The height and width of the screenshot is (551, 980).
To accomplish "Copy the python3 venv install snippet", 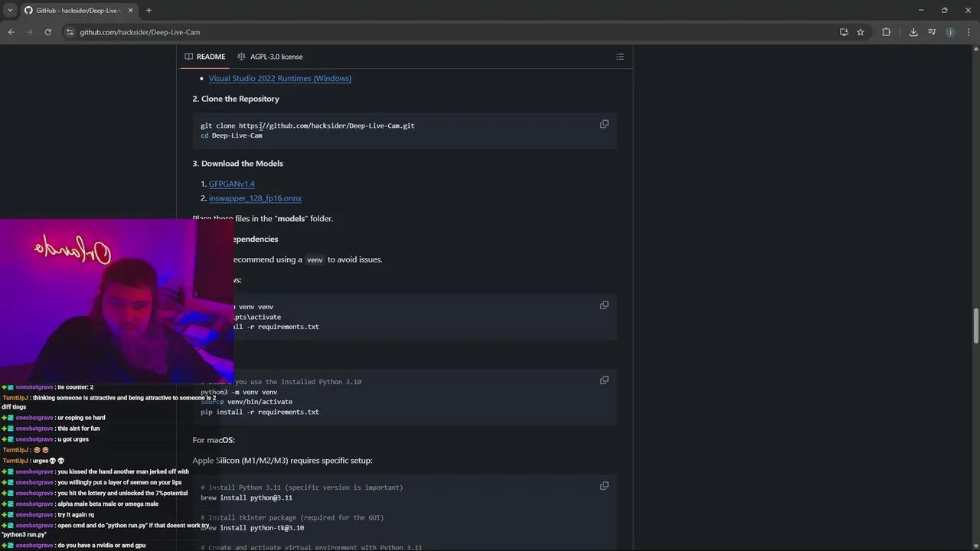I will coord(604,380).
